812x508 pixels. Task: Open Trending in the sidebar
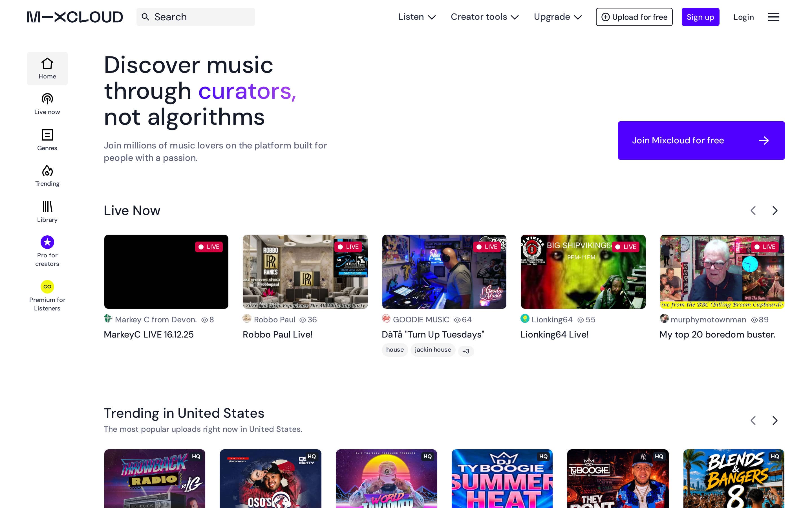click(47, 176)
